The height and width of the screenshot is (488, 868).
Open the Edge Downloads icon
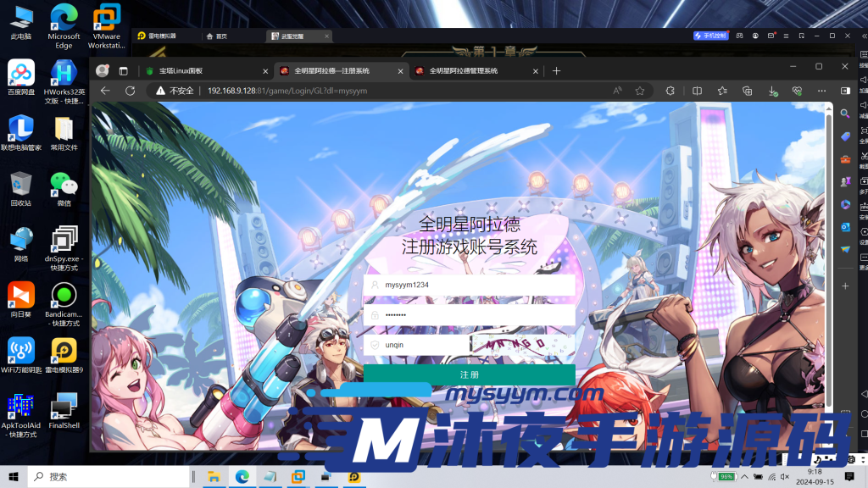tap(771, 91)
